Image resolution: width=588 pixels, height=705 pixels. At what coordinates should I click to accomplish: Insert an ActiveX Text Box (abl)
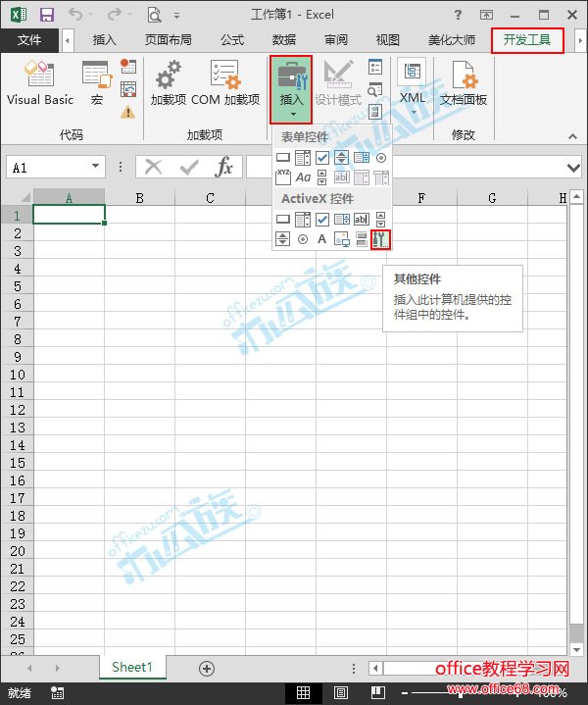pos(362,220)
